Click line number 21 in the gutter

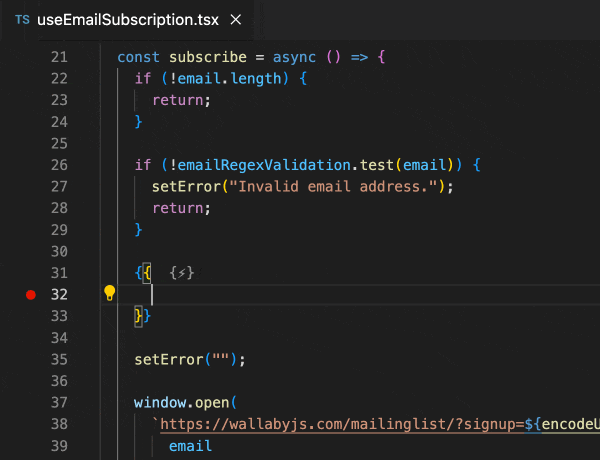(x=58, y=57)
